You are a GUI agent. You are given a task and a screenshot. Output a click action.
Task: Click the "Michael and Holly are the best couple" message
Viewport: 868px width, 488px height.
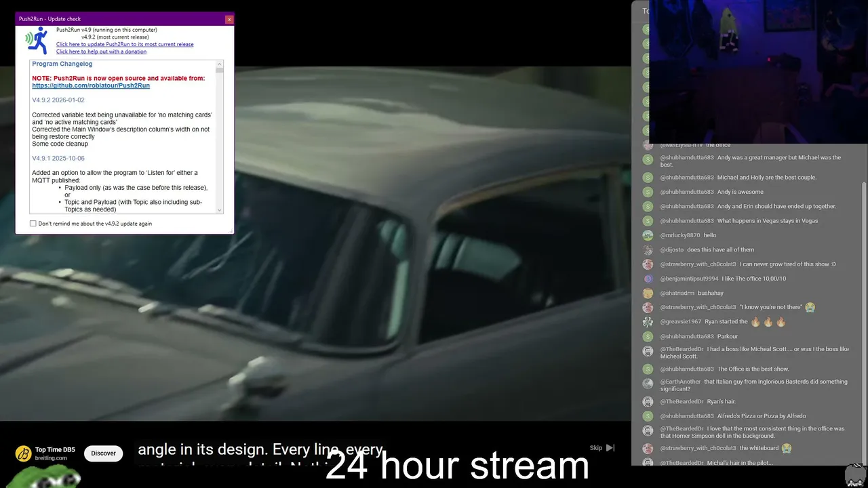pyautogui.click(x=767, y=178)
